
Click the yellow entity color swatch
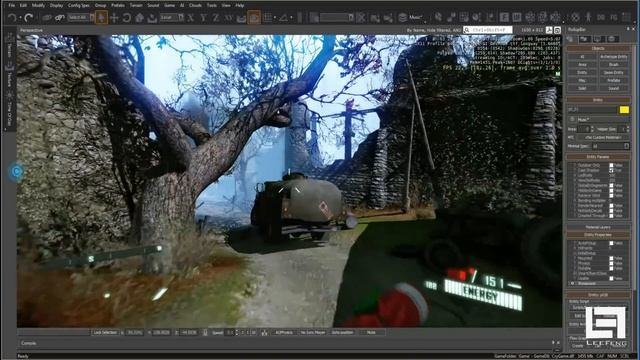click(x=624, y=110)
